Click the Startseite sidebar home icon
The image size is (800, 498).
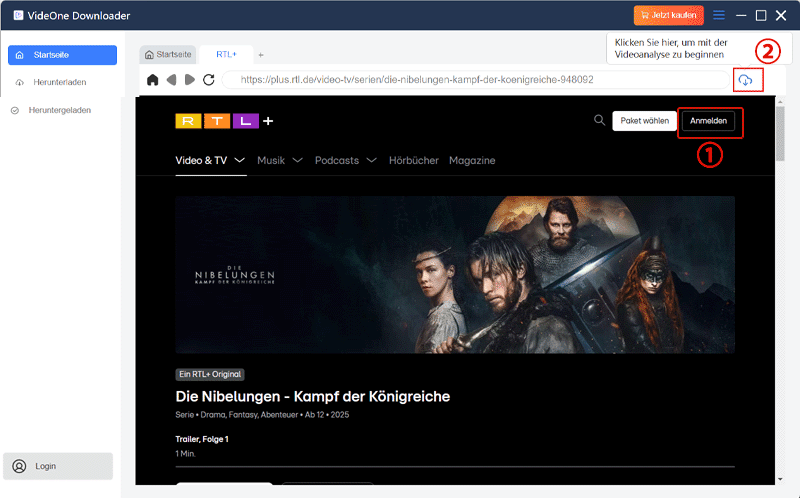click(x=19, y=55)
